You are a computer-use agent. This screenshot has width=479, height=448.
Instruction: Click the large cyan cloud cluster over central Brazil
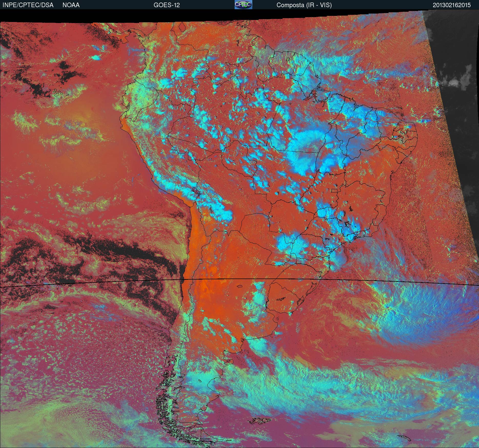[305, 151]
